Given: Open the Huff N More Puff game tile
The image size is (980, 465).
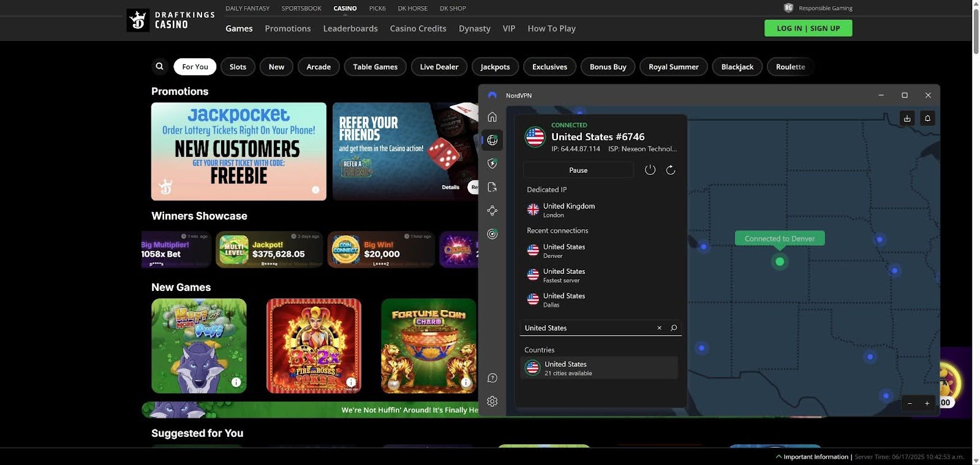Looking at the screenshot, I should [199, 346].
